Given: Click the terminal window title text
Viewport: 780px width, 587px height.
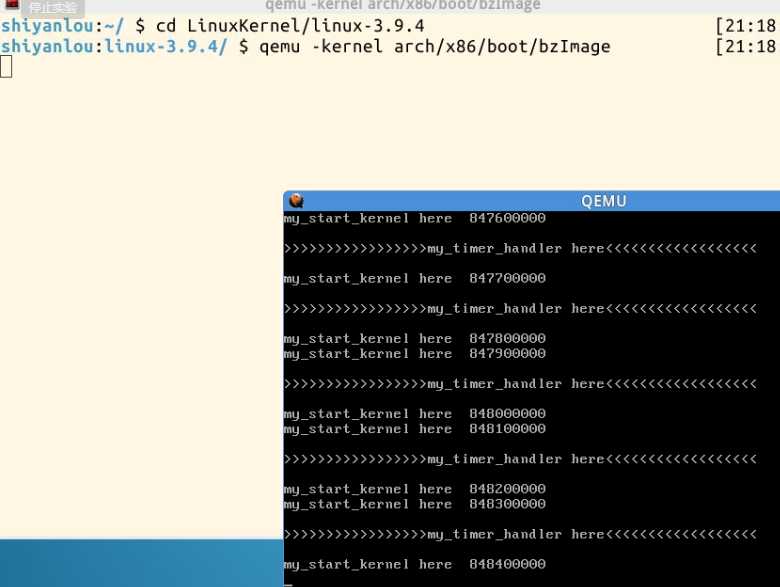Looking at the screenshot, I should click(x=402, y=5).
